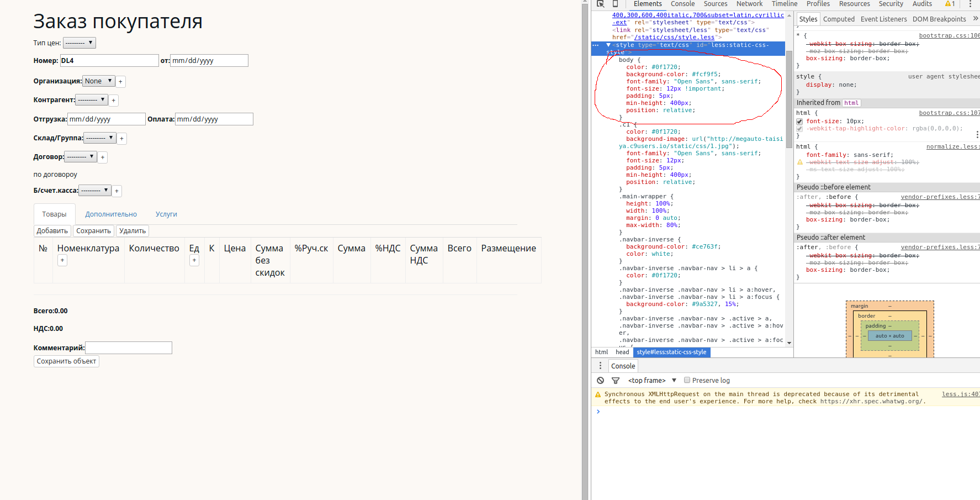
Task: Select the Товары tab
Action: [x=54, y=214]
